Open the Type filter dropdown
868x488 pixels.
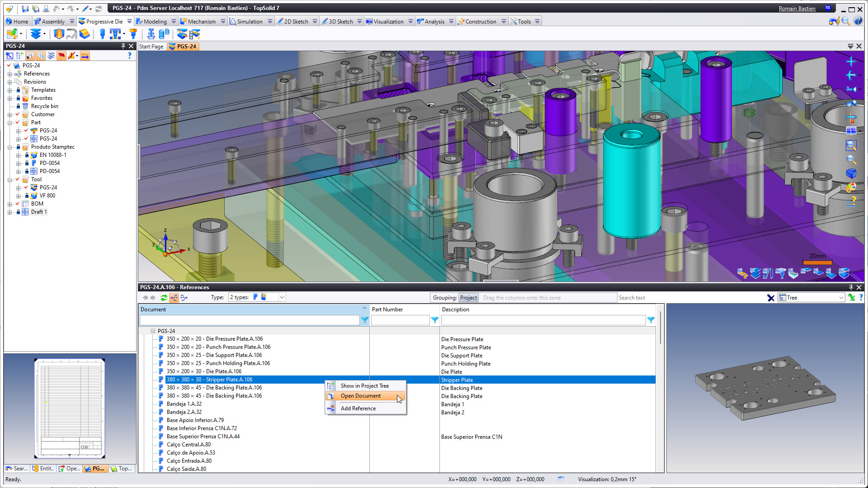coord(282,297)
